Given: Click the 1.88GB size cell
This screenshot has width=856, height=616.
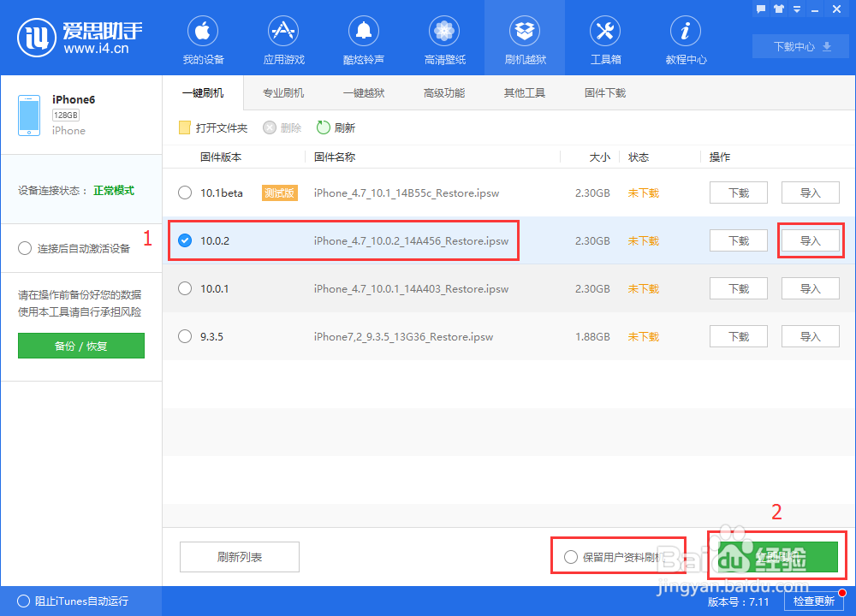Looking at the screenshot, I should (x=592, y=336).
